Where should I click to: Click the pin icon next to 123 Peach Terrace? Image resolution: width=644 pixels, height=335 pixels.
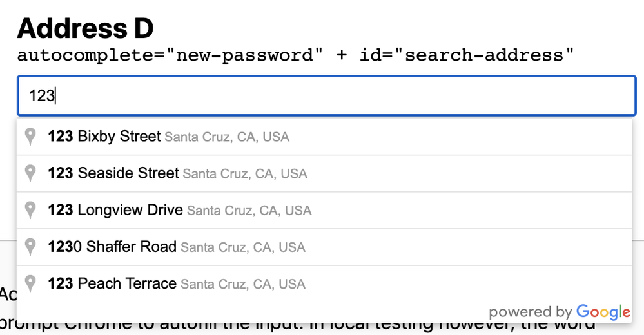(30, 283)
